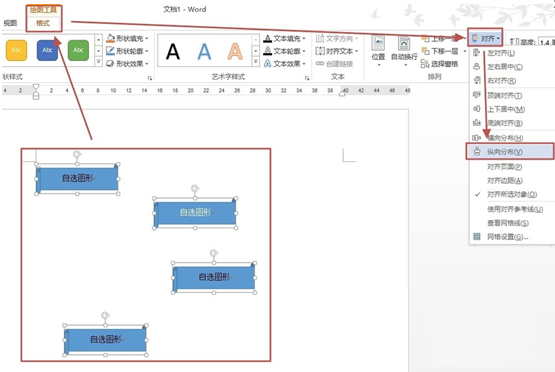The width and height of the screenshot is (555, 372).
Task: Open 形状效果 shape effects menu
Action: pyautogui.click(x=127, y=64)
